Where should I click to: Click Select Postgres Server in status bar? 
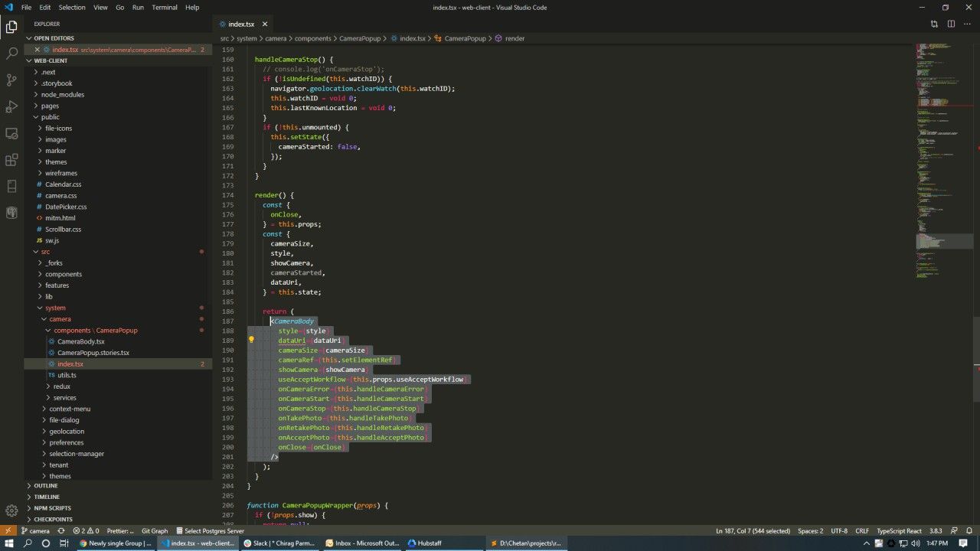click(210, 531)
